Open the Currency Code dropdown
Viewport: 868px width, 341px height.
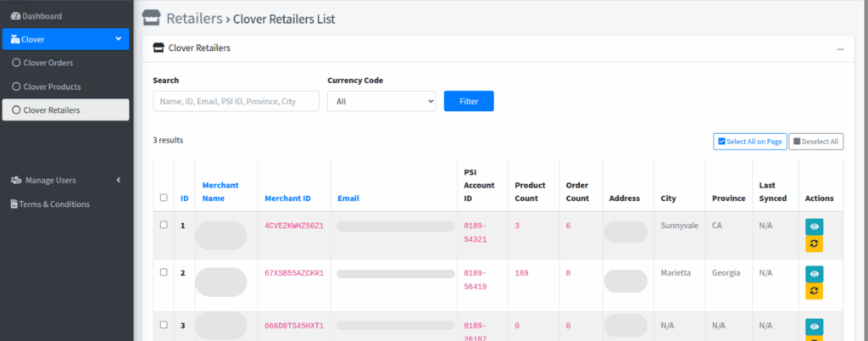click(x=381, y=101)
